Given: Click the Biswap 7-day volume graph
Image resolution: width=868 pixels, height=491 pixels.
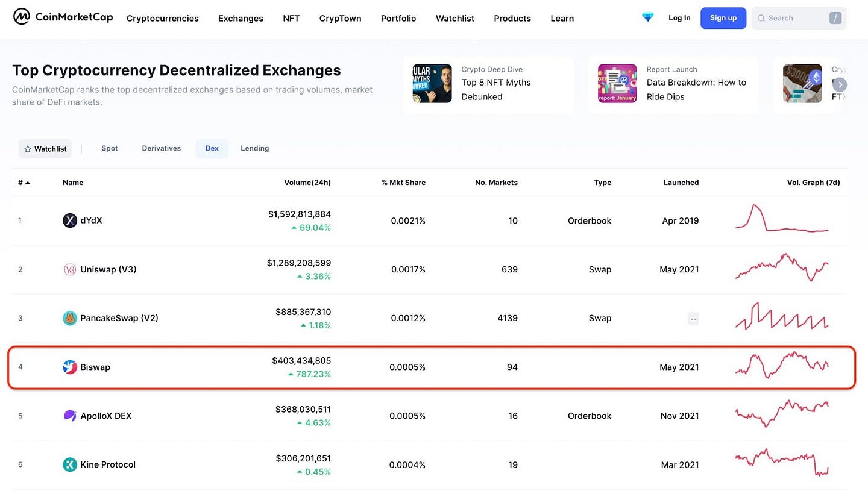Looking at the screenshot, I should (x=782, y=365).
